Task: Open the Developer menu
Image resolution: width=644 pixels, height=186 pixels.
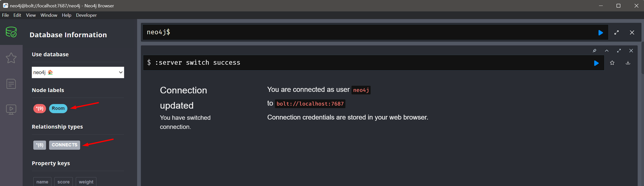Action: (86, 15)
